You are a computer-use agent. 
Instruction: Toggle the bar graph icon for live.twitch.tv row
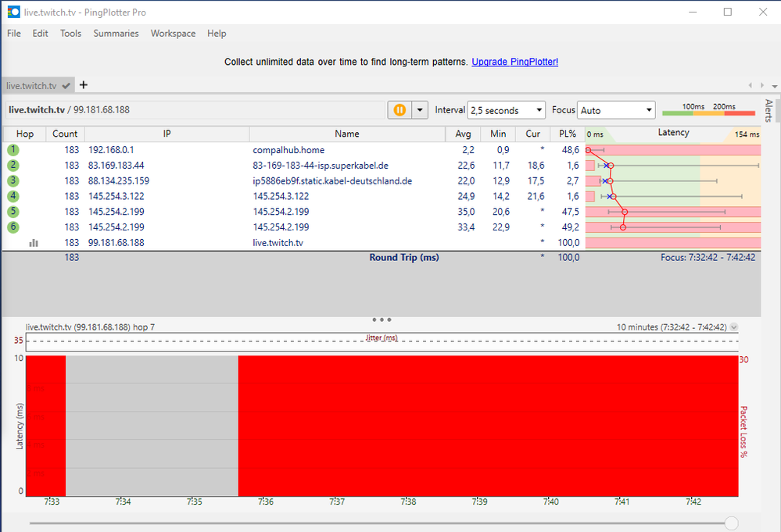click(x=34, y=243)
